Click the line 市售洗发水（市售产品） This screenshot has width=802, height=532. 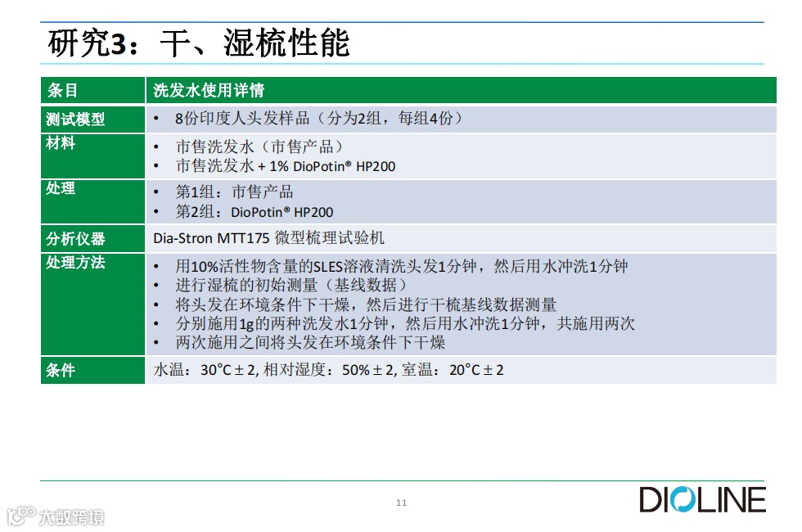[x=259, y=147]
